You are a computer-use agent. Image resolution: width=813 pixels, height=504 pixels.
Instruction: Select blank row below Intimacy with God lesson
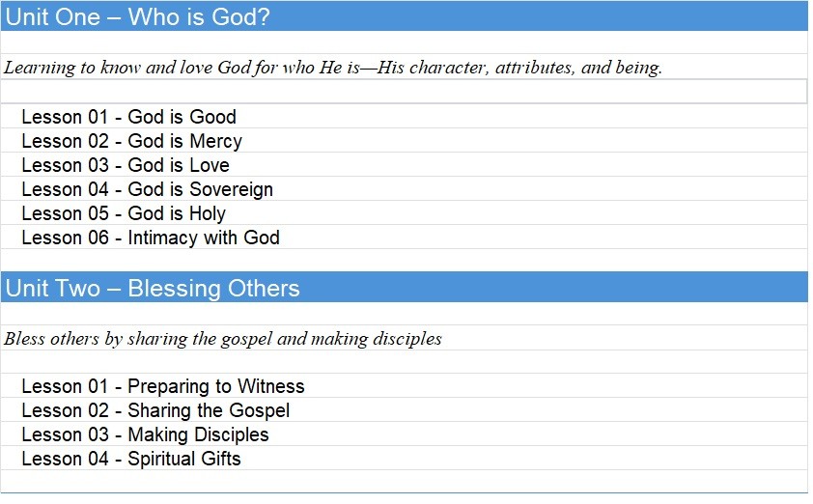(x=404, y=260)
